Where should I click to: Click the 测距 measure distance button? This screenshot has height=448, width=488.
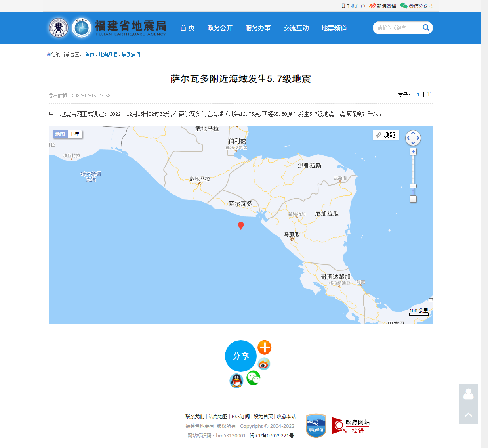click(x=386, y=135)
